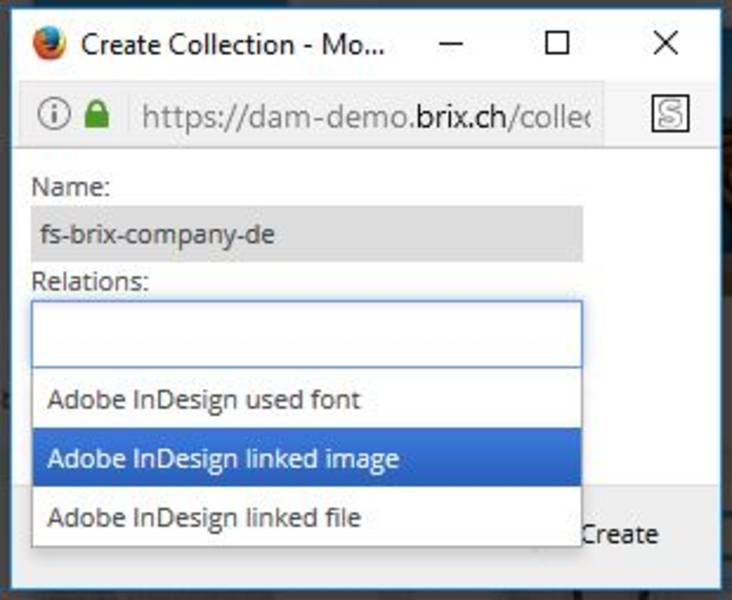732x600 pixels.
Task: Click the green padlock security icon
Action: [97, 113]
